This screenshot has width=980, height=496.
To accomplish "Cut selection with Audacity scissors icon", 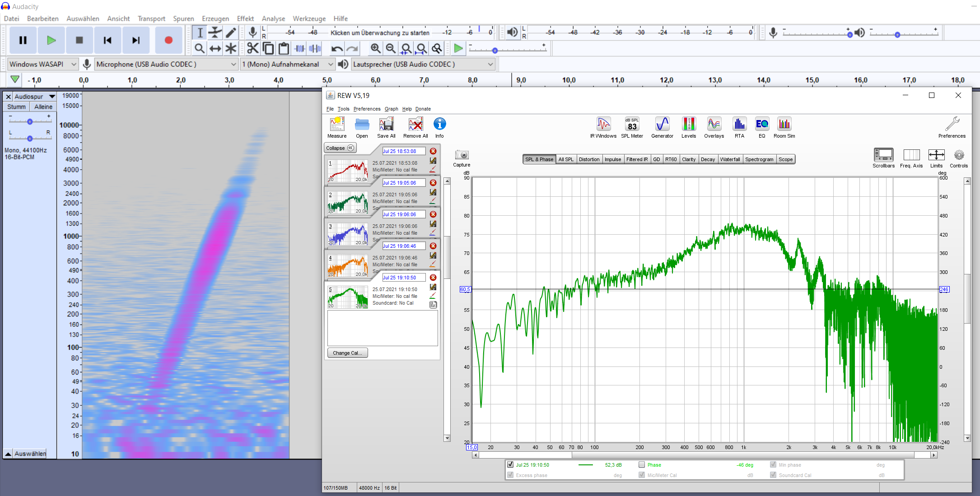I will coord(253,48).
